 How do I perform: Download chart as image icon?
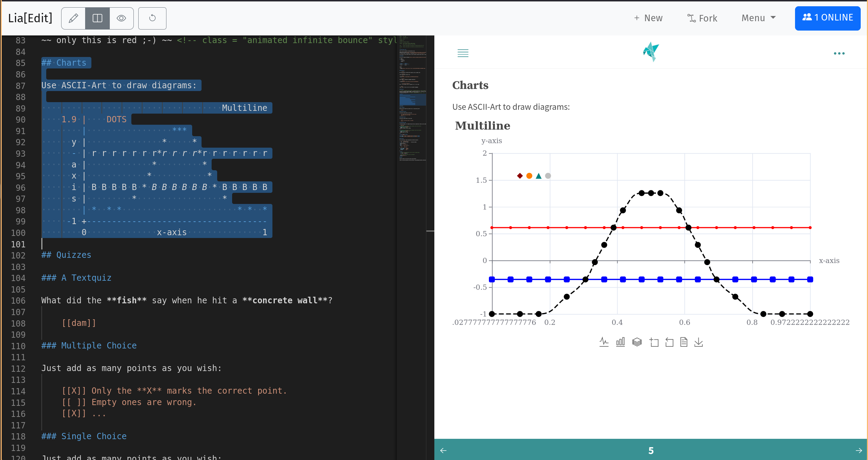click(x=698, y=342)
